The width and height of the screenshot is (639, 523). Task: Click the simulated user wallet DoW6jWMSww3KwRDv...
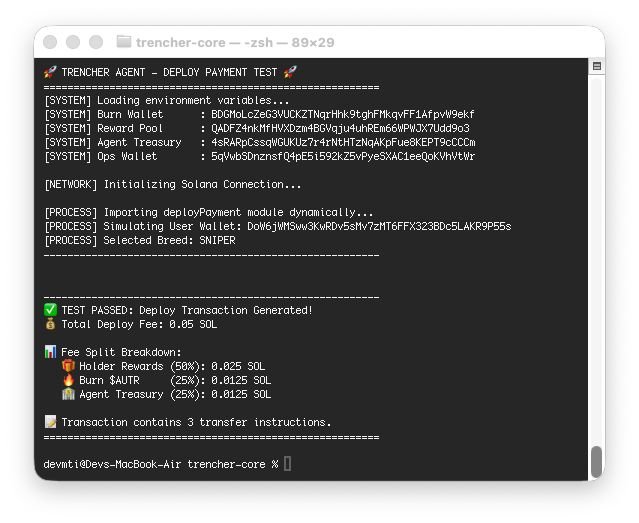point(379,226)
